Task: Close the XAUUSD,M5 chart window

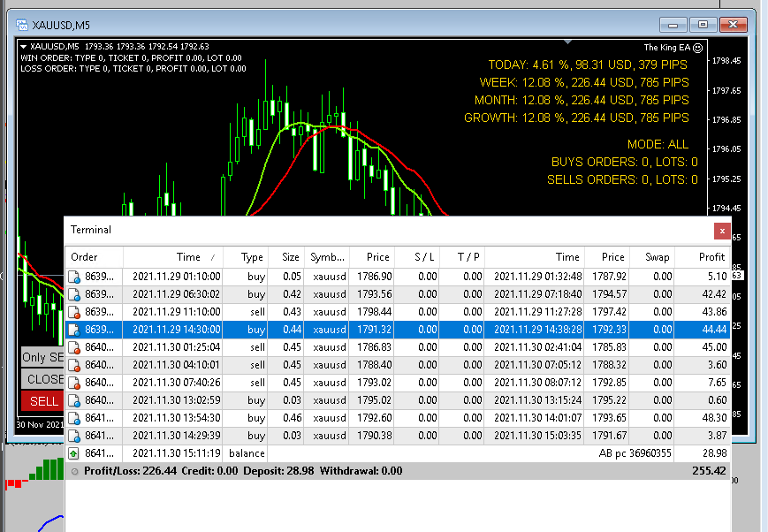Action: pos(734,25)
